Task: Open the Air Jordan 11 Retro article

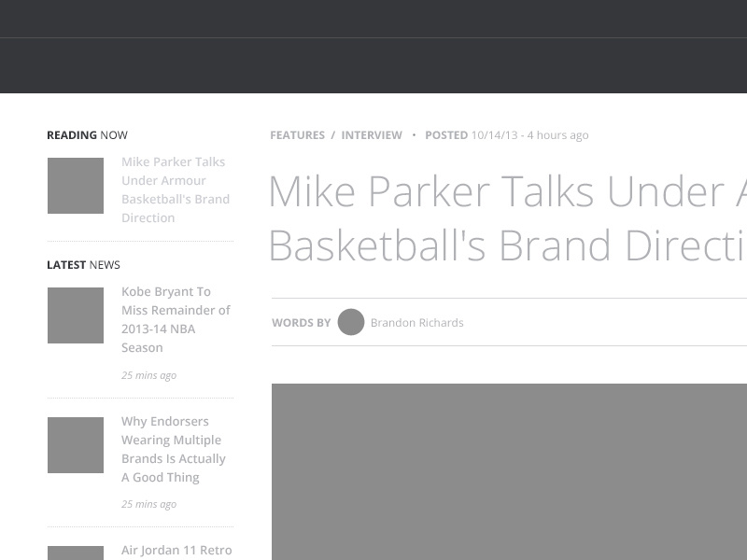Action: pyautogui.click(x=176, y=551)
